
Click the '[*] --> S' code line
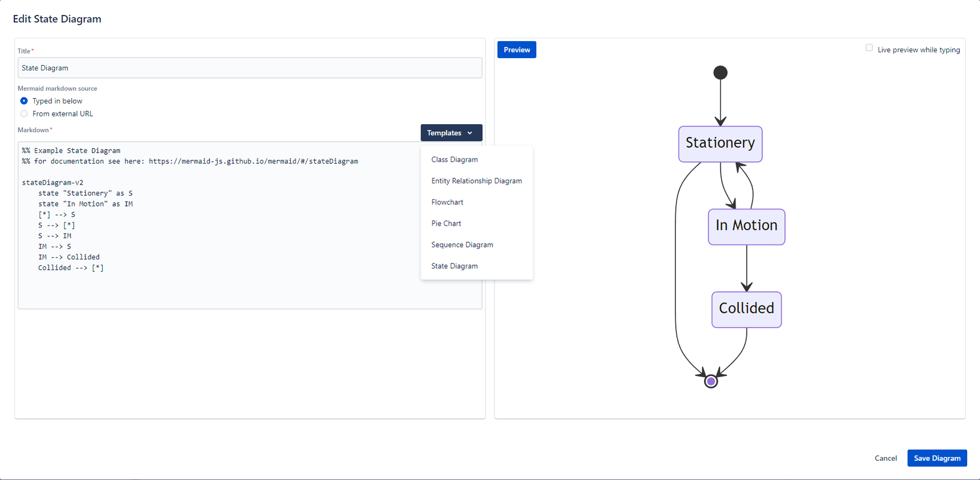click(x=57, y=214)
